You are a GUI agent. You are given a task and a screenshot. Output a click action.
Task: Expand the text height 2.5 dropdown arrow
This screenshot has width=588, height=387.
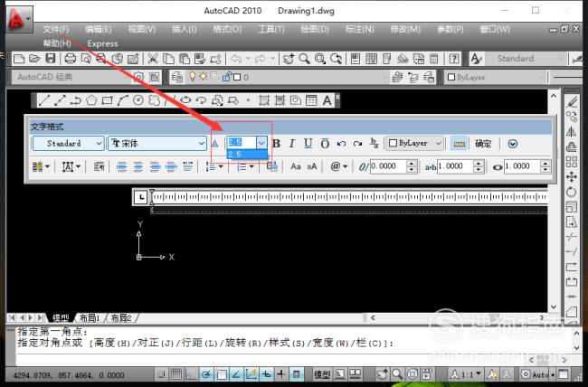(261, 143)
